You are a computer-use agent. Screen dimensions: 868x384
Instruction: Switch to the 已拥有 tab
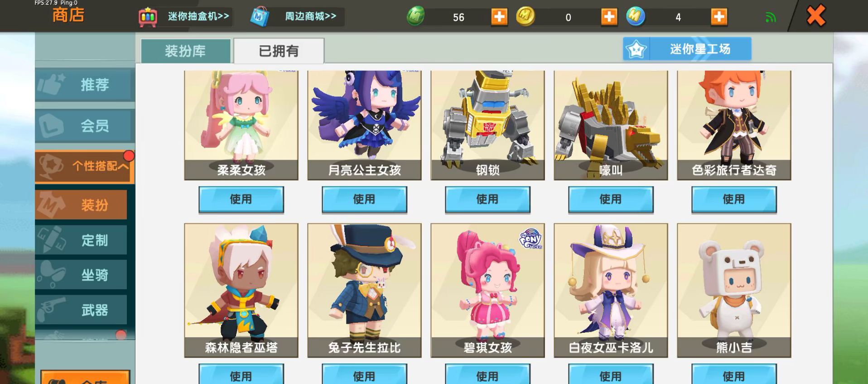tap(279, 51)
